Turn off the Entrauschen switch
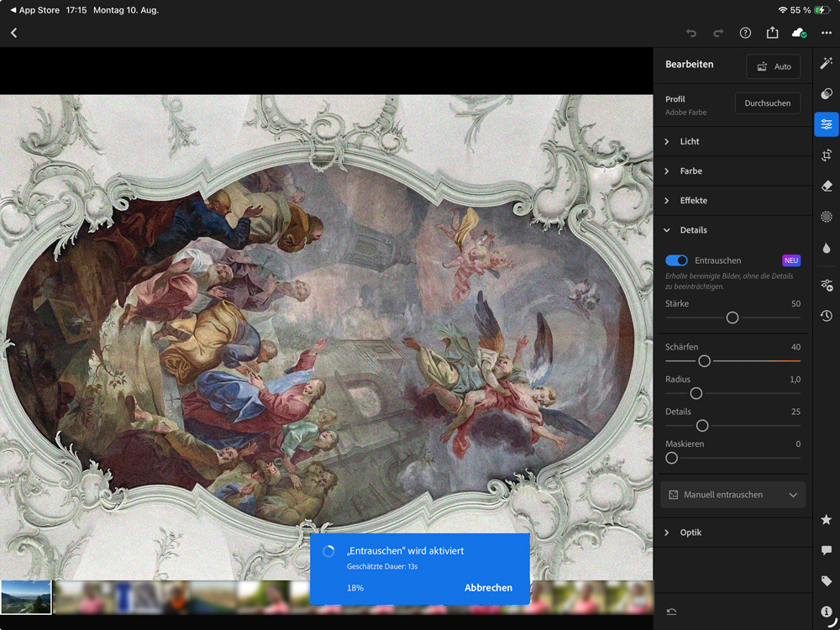840x630 pixels. pyautogui.click(x=676, y=260)
